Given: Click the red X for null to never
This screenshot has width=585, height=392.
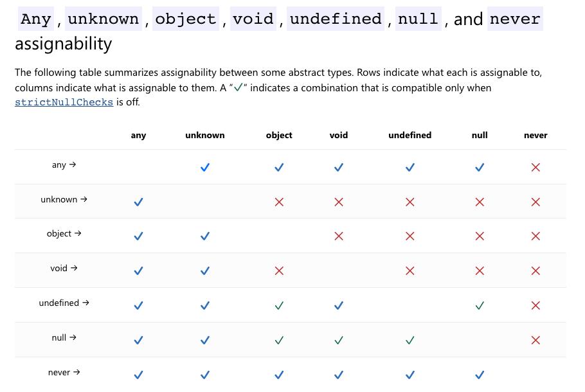Looking at the screenshot, I should click(535, 340).
